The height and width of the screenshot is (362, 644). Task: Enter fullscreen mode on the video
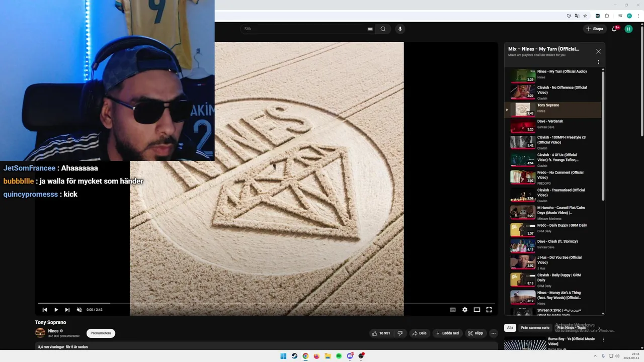489,310
